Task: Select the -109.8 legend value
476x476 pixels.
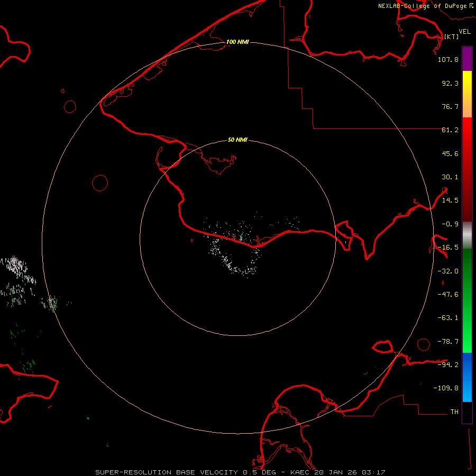Action: point(446,388)
